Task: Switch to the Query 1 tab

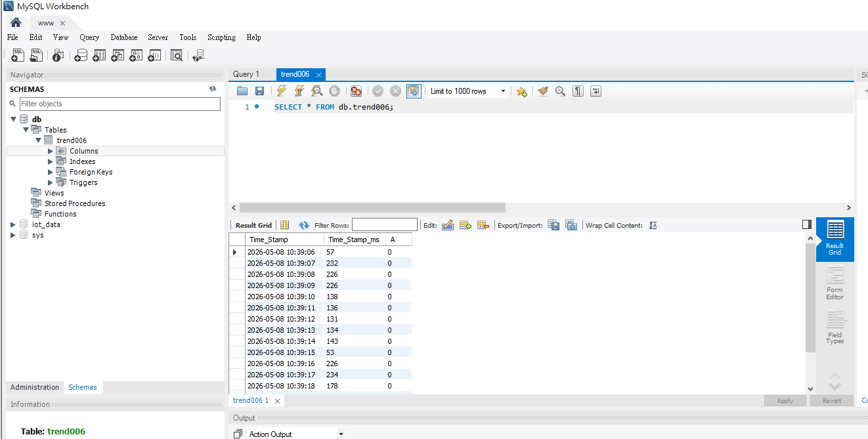Action: 246,74
